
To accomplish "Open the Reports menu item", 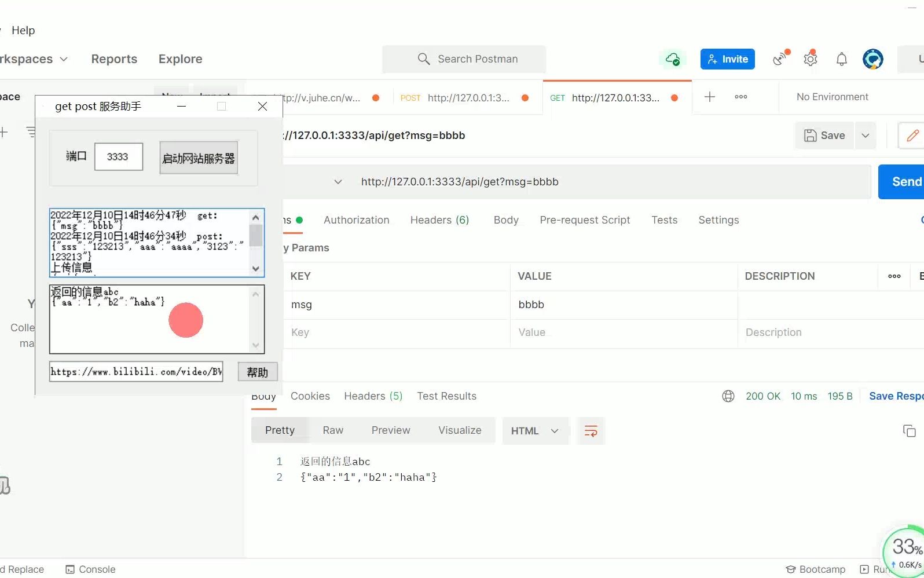I will tap(114, 59).
